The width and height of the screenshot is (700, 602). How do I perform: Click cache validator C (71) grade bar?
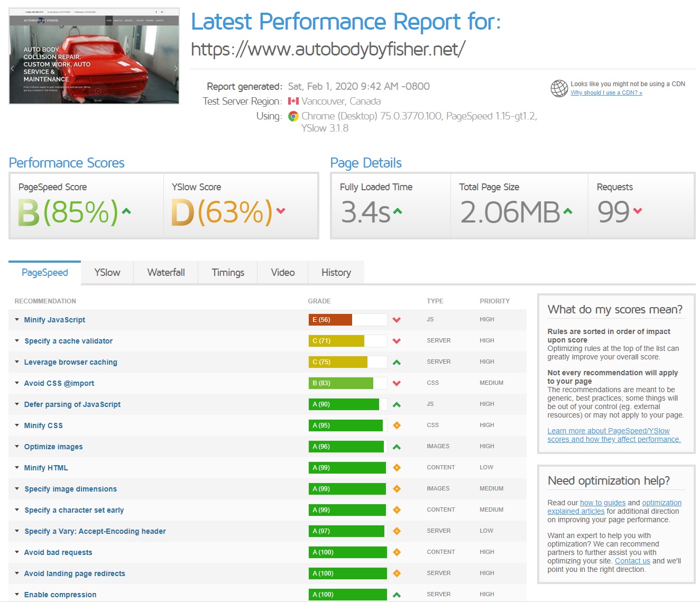point(348,341)
